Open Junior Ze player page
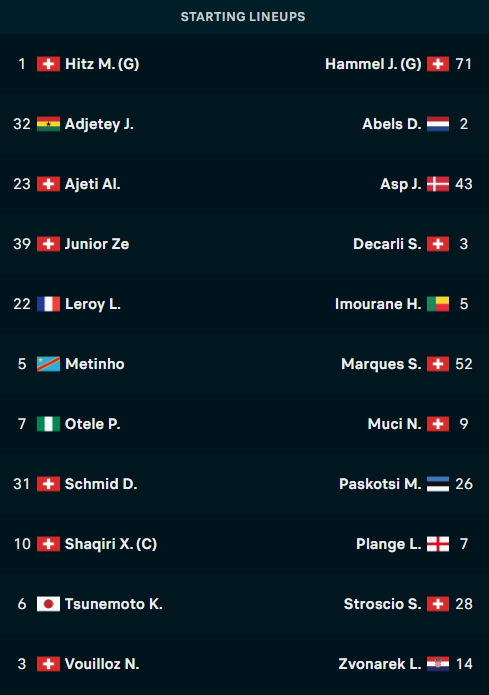The width and height of the screenshot is (489, 695). point(97,244)
